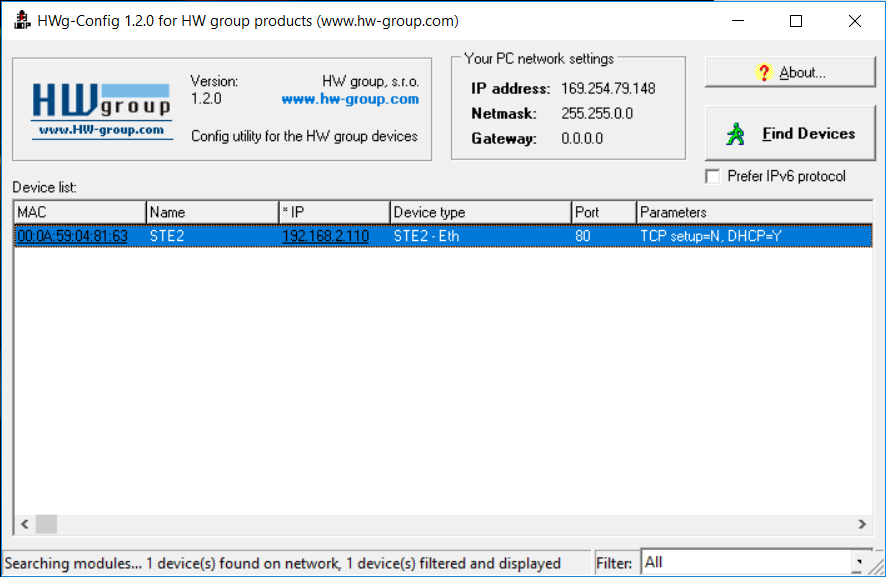
Task: Click the HWg-Config app icon in title bar
Action: pos(22,20)
